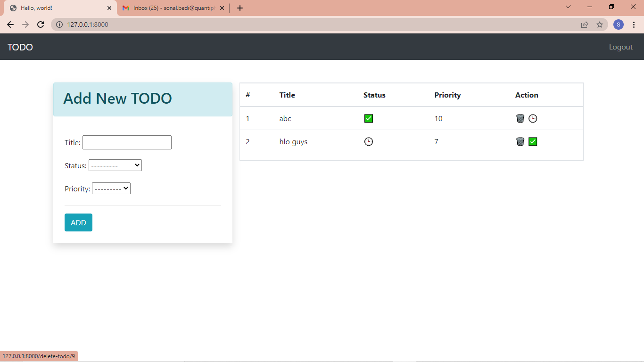Click the 'abc' title cell

pos(285,118)
